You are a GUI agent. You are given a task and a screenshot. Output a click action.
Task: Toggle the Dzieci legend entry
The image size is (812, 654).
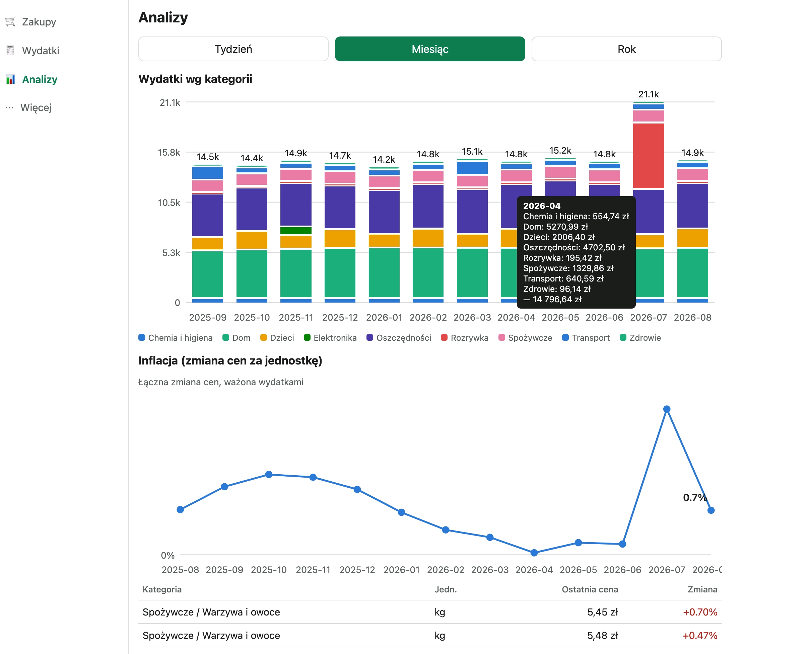277,338
